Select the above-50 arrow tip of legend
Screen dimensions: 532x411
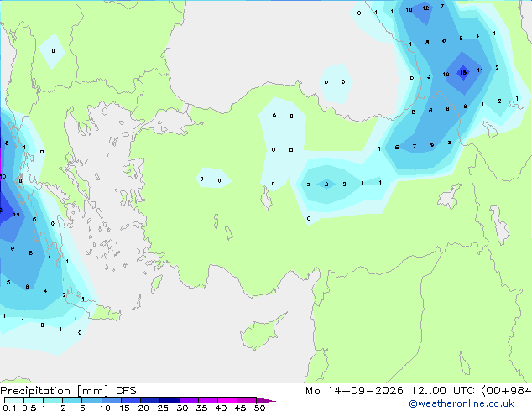266,401
